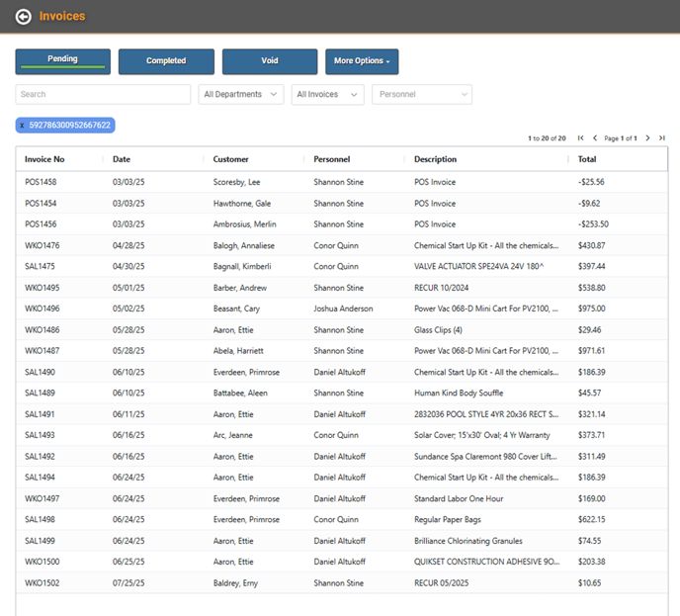Open invoice SAL1499
Screen dimensions: 680x616
pos(40,541)
